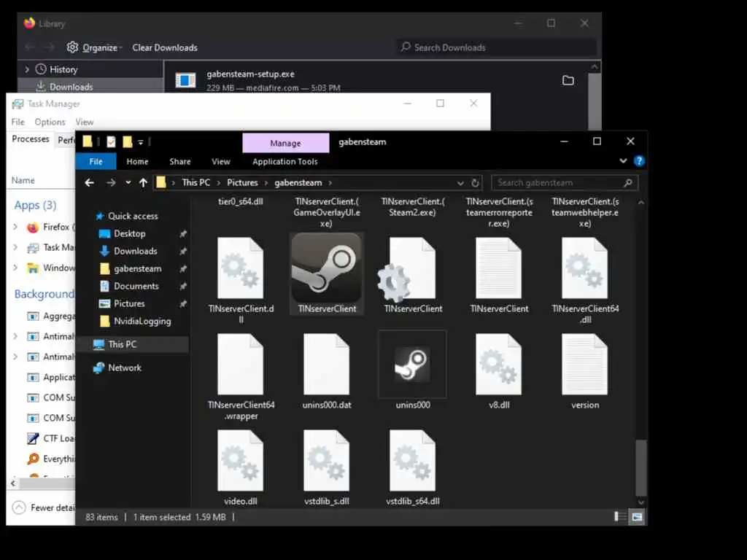The image size is (747, 560).
Task: Select This PC in navigation pane
Action: 122,344
